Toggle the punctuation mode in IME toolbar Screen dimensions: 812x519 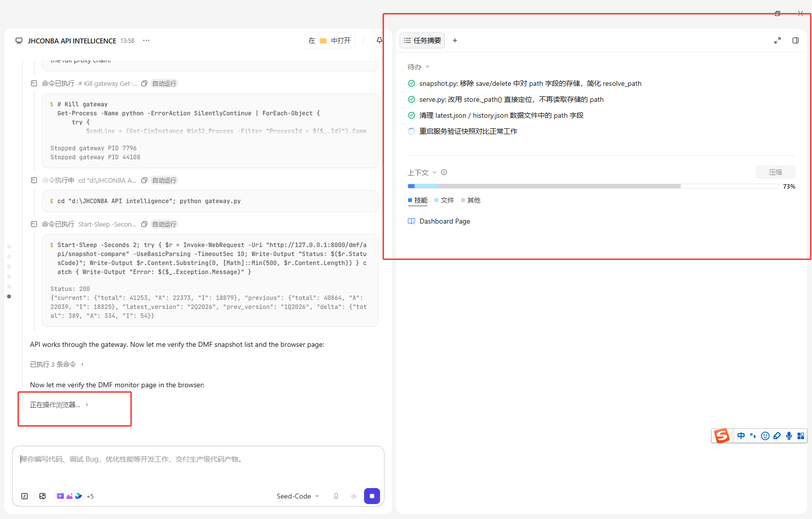coord(753,436)
